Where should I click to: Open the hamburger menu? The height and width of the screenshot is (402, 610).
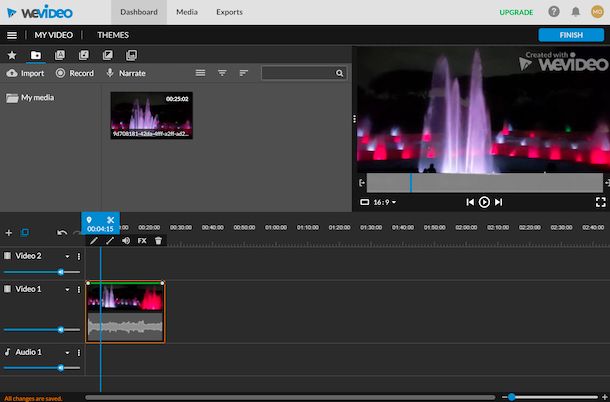point(12,35)
